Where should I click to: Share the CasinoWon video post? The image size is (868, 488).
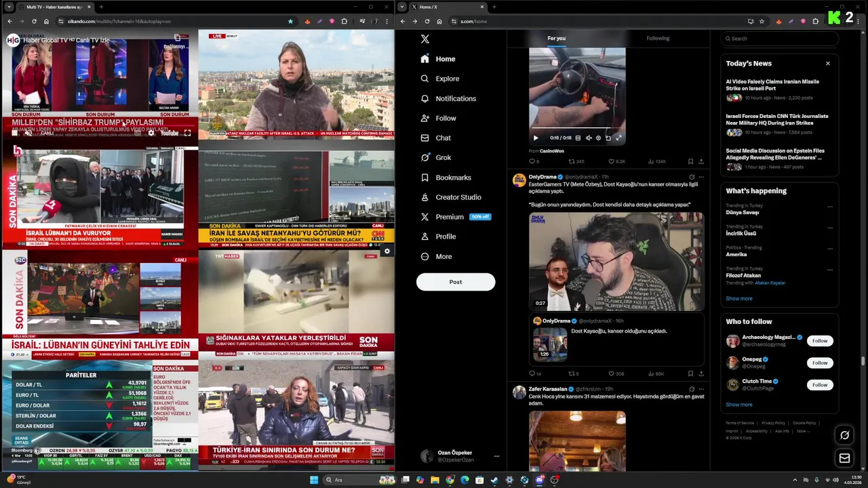point(701,161)
